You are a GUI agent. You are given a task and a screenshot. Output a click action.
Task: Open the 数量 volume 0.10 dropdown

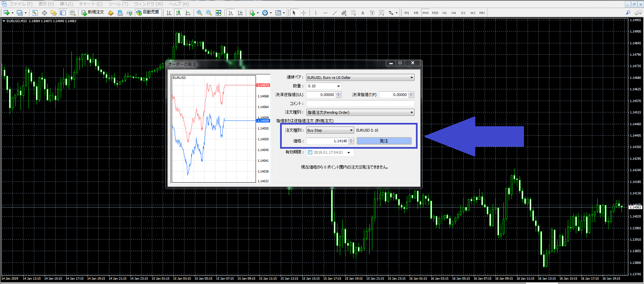click(x=338, y=86)
